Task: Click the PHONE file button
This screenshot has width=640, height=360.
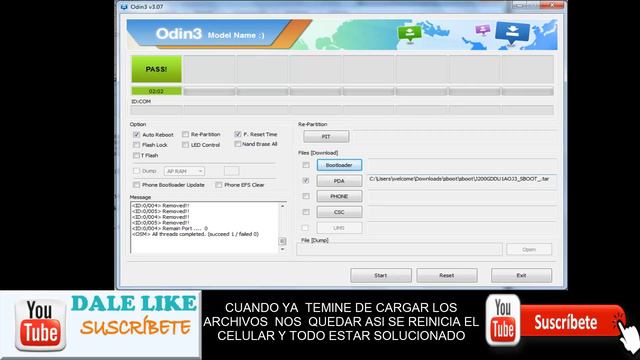Action: pos(339,196)
